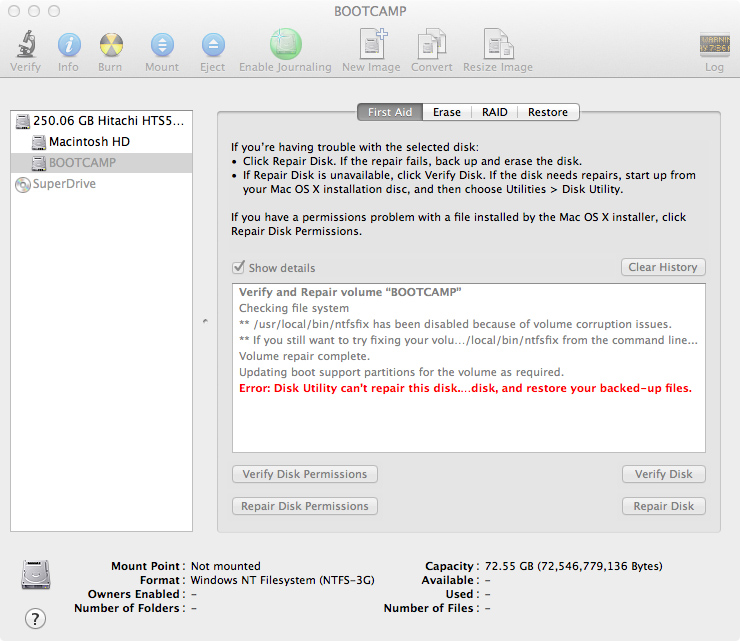
Task: Click the Mount toolbar icon
Action: click(x=162, y=45)
